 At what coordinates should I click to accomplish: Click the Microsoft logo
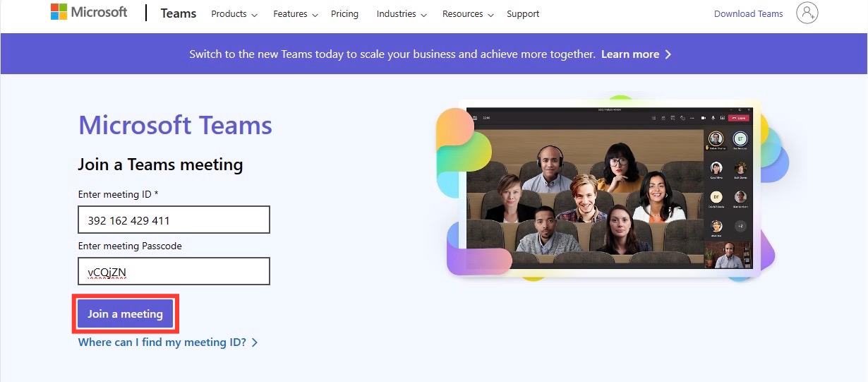pos(89,13)
